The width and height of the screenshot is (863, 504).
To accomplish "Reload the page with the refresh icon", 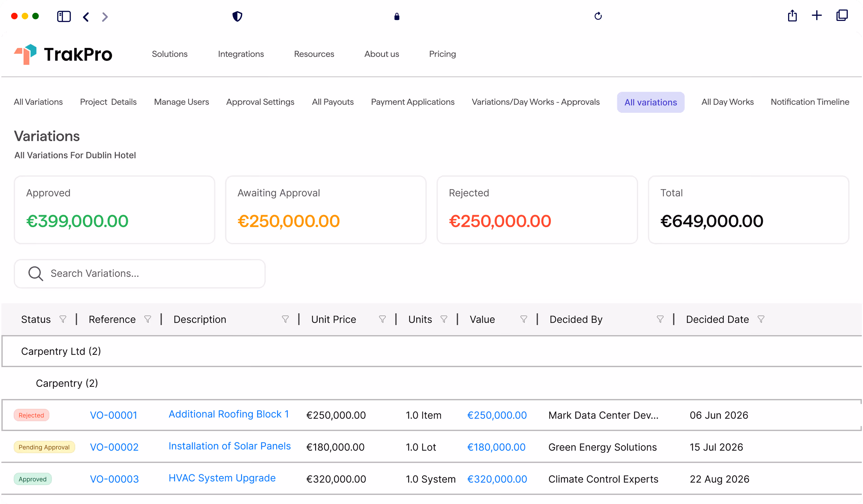I will click(598, 16).
